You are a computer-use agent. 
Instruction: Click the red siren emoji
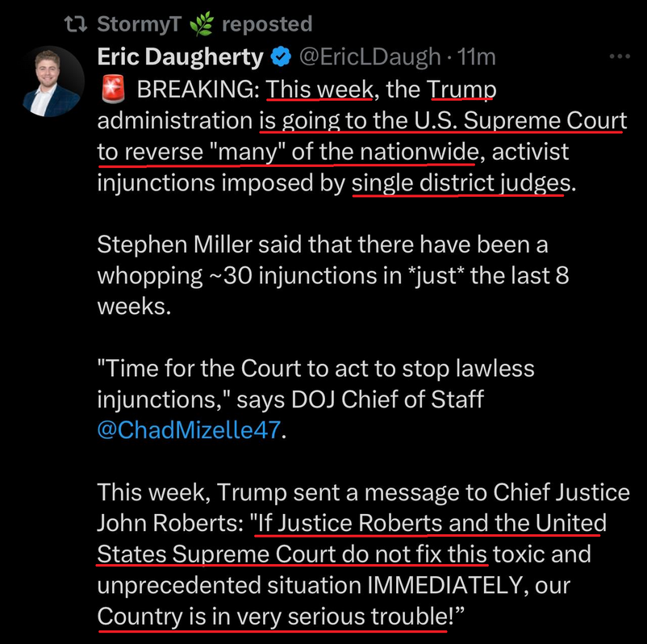click(110, 90)
